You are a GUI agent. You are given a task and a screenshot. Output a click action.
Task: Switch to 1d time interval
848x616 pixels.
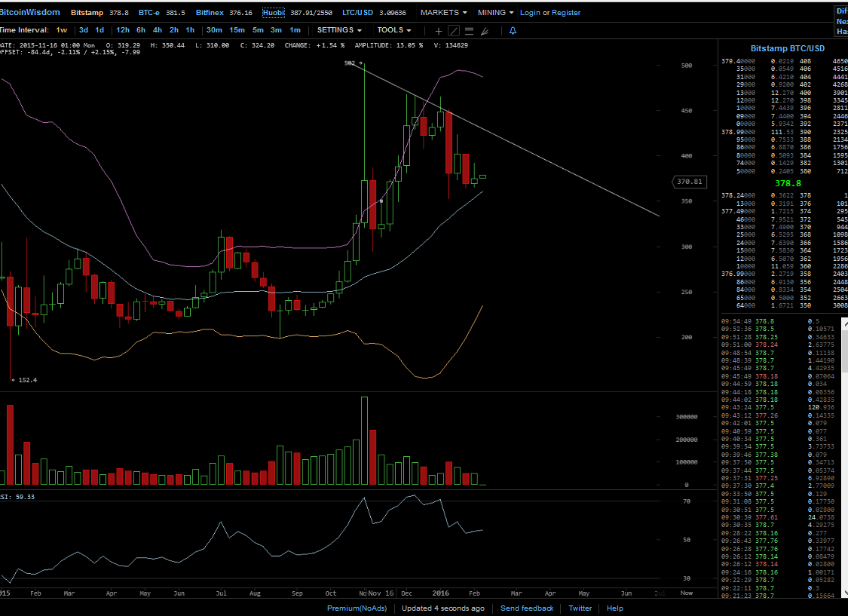click(99, 30)
